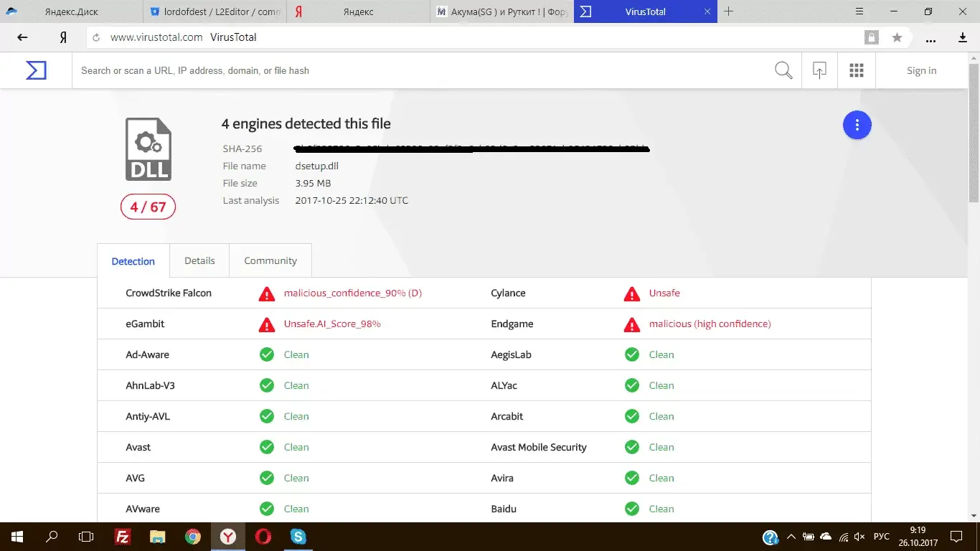Click the Baidu engine name

pos(504,509)
